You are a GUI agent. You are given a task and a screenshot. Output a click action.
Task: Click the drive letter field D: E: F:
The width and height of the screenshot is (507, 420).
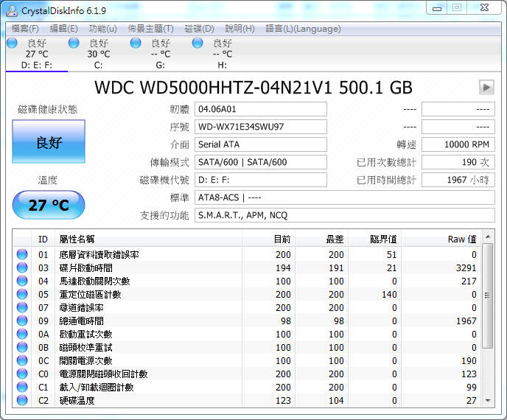pos(261,180)
